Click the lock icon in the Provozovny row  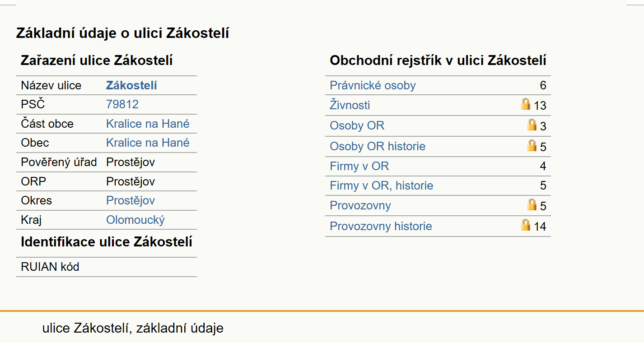point(532,205)
